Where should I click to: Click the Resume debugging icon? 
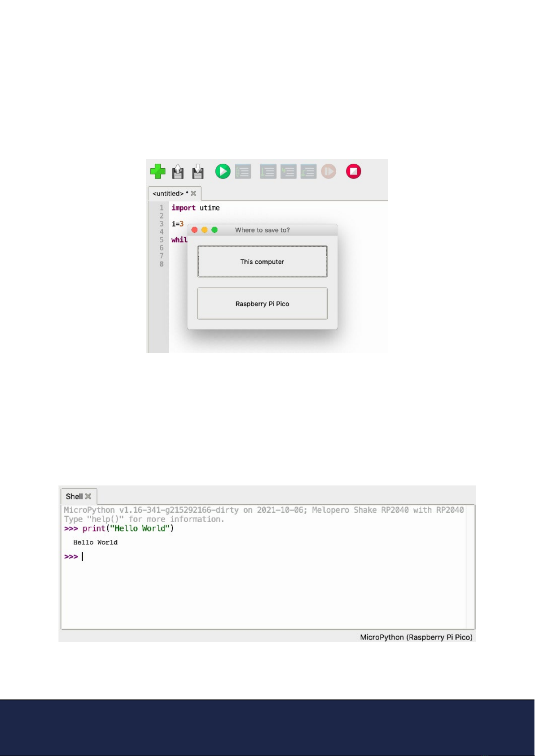329,171
